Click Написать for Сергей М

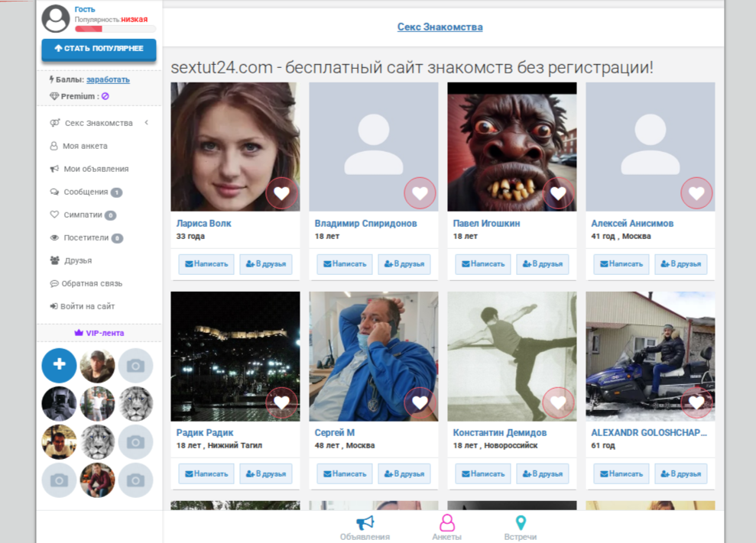[345, 474]
